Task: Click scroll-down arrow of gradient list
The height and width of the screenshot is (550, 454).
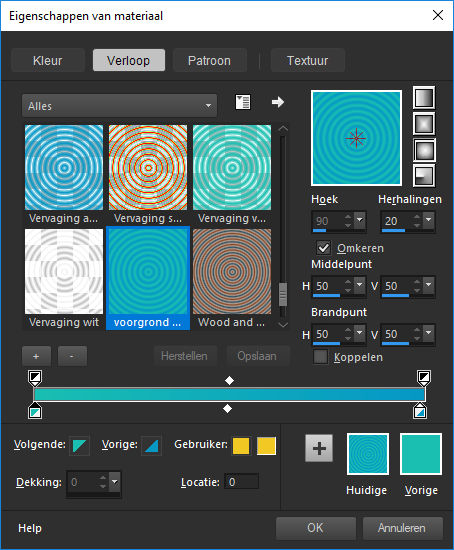Action: [x=283, y=325]
